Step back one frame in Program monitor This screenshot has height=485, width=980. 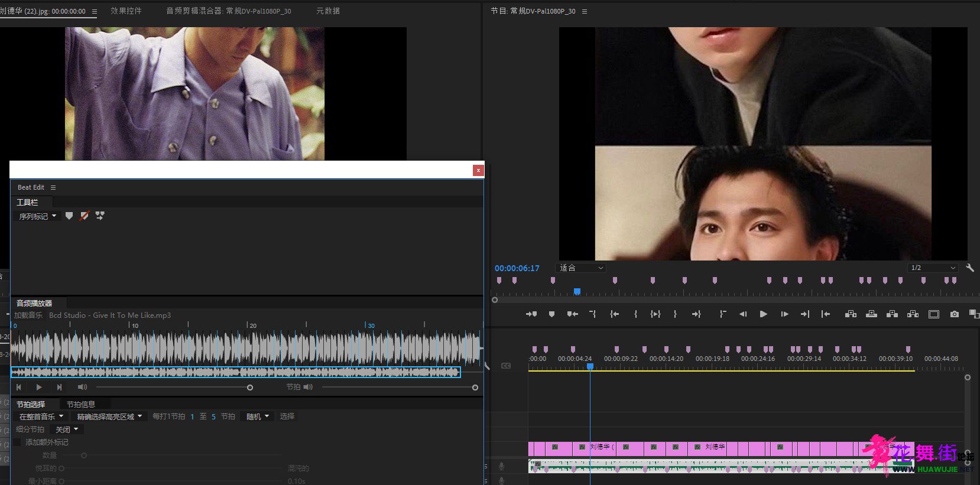[743, 314]
